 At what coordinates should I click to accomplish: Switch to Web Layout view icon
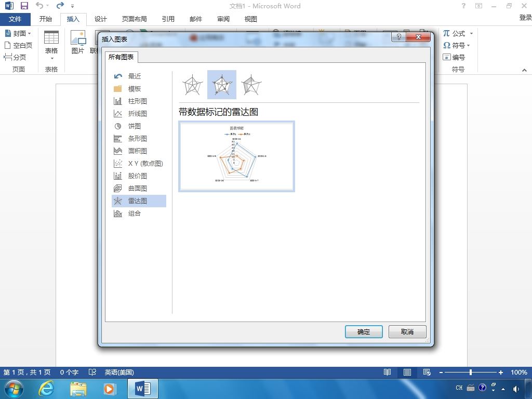(x=427, y=372)
